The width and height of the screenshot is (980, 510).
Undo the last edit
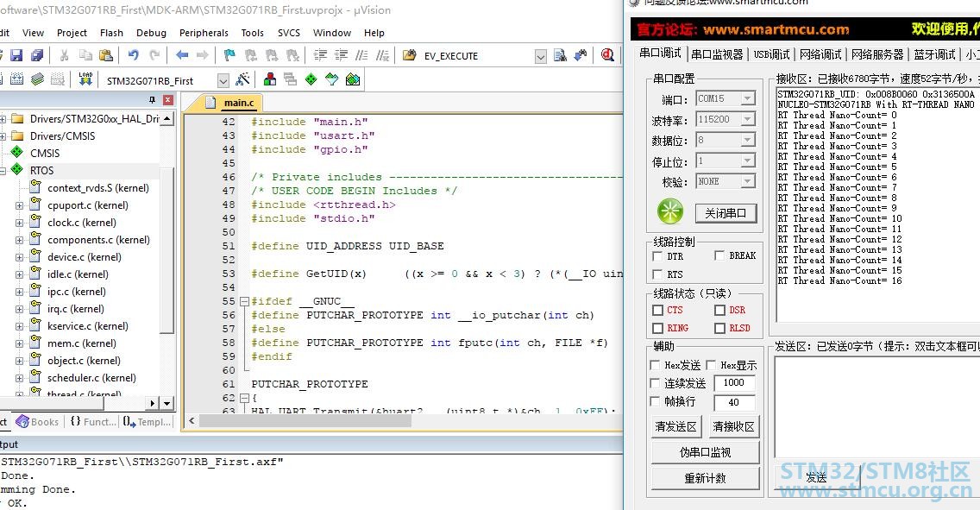(133, 55)
